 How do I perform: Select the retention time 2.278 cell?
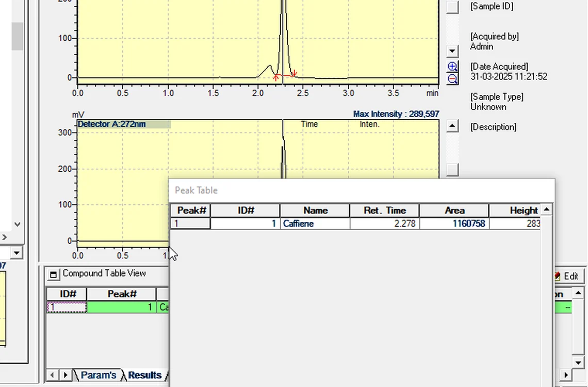tap(385, 223)
